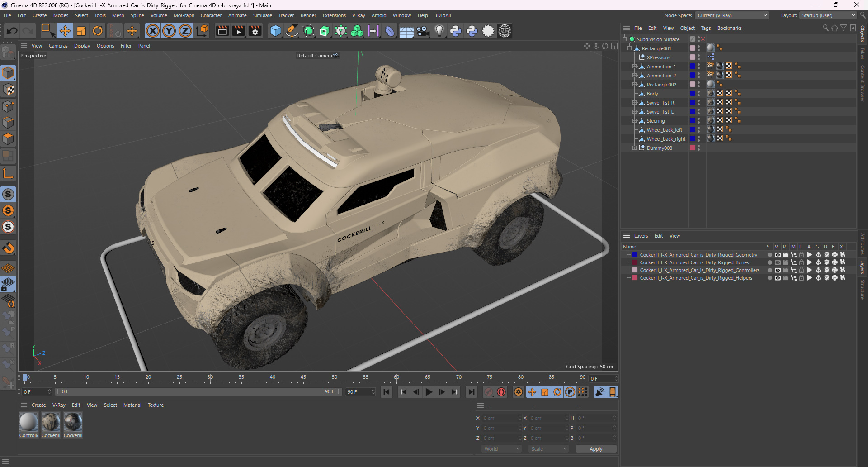Expand the Rectangle002 object
Screen dimensions: 868x467
tap(634, 85)
